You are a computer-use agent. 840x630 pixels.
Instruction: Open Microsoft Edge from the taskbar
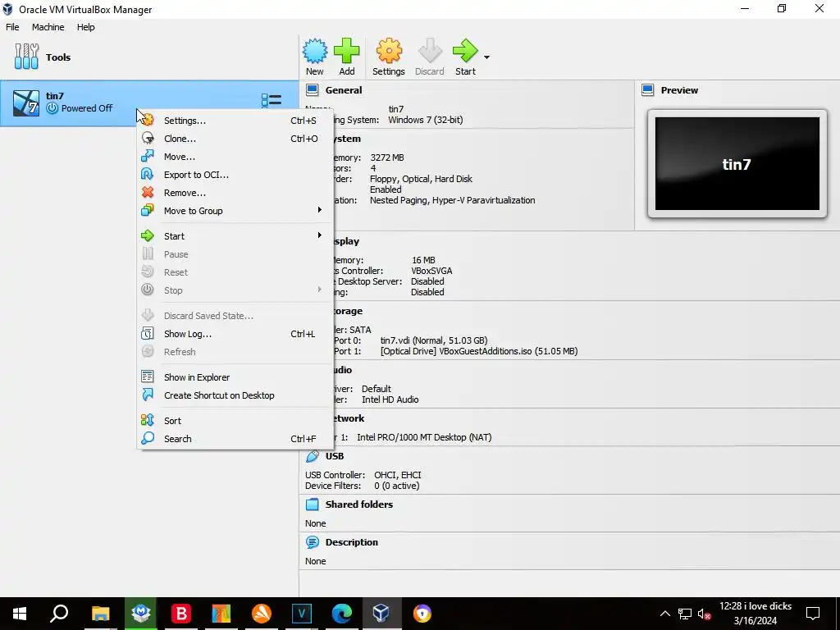[342, 614]
